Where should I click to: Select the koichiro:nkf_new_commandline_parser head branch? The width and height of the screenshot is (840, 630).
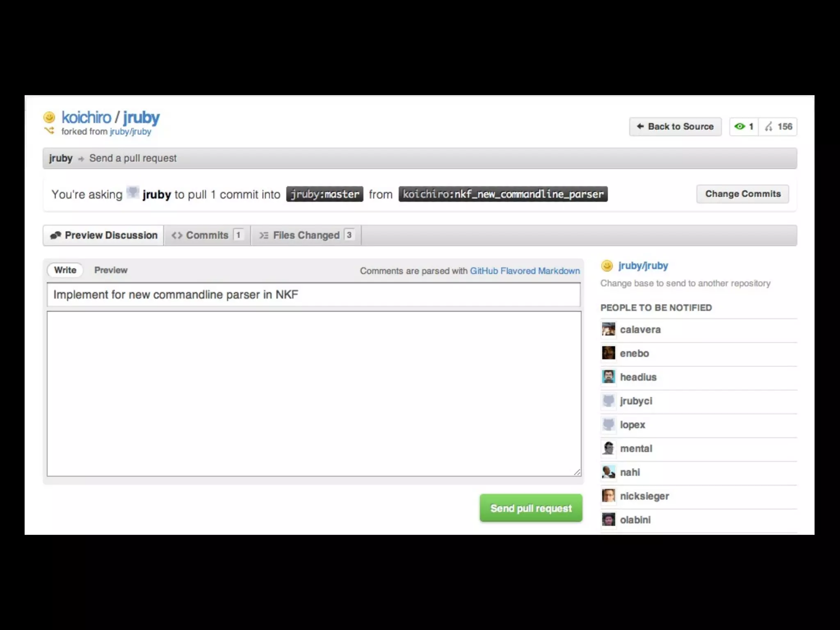coord(503,194)
